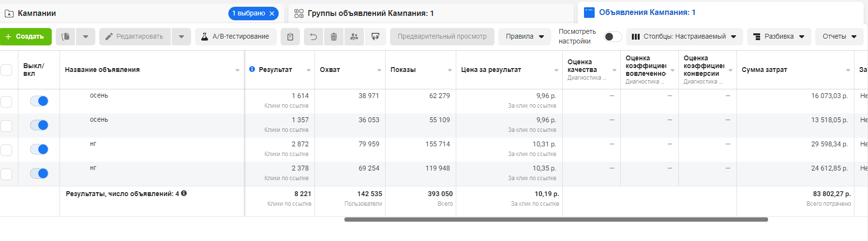Click the info icon next to results summary
The image size is (868, 241).
(x=184, y=193)
